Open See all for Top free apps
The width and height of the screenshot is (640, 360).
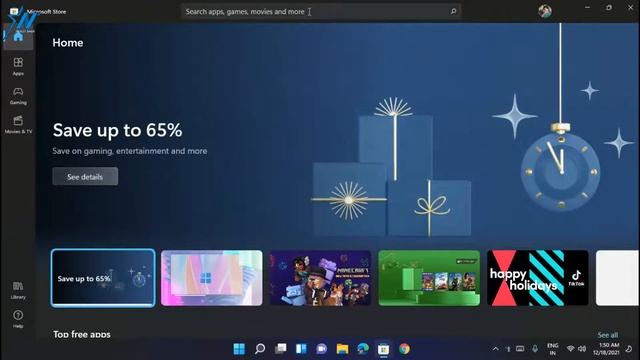coord(607,335)
